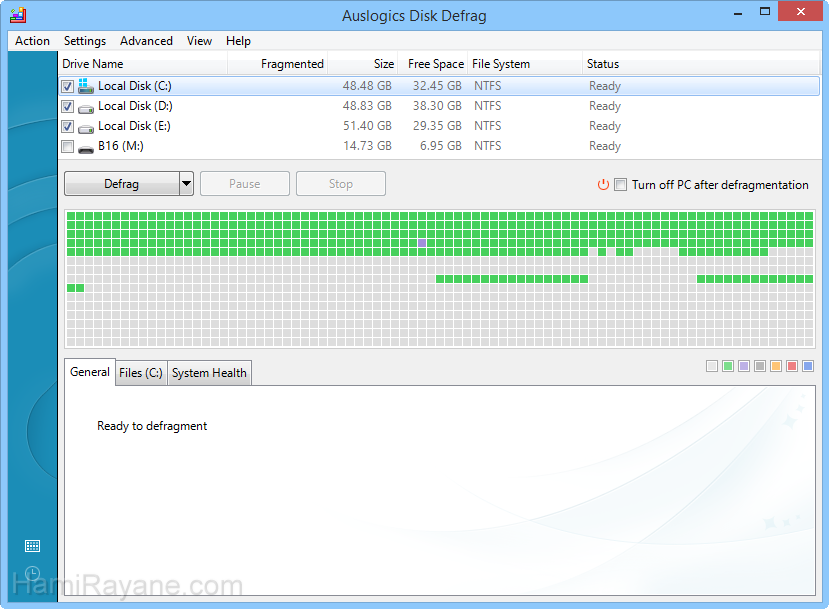Image resolution: width=829 pixels, height=609 pixels.
Task: Sort by File System column header
Action: click(525, 63)
